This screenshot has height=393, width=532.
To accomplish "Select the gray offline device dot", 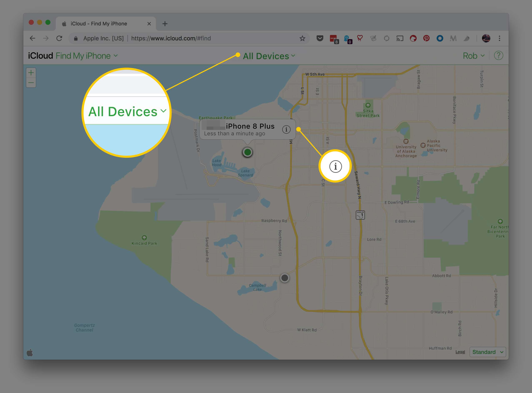I will click(x=285, y=278).
